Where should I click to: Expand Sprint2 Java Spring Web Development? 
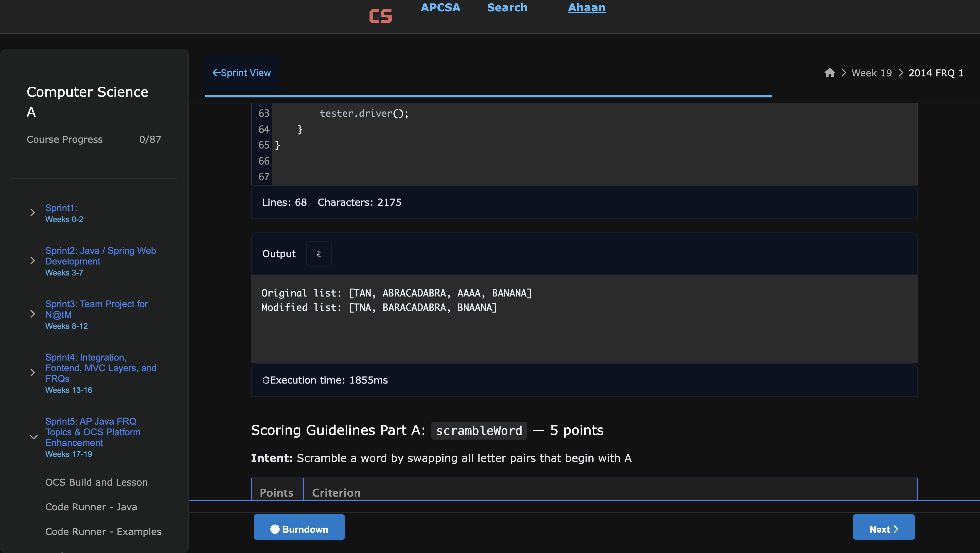click(x=32, y=261)
